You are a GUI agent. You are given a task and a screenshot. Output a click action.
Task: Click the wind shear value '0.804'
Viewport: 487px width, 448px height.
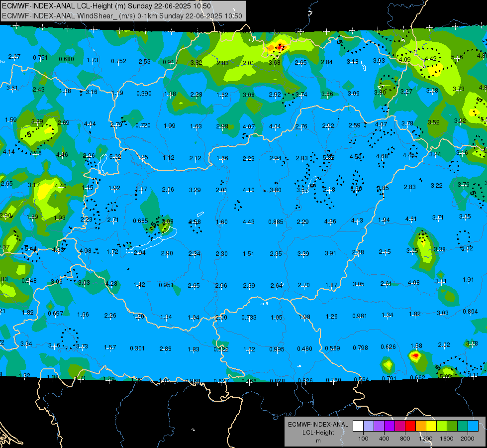(x=470, y=311)
